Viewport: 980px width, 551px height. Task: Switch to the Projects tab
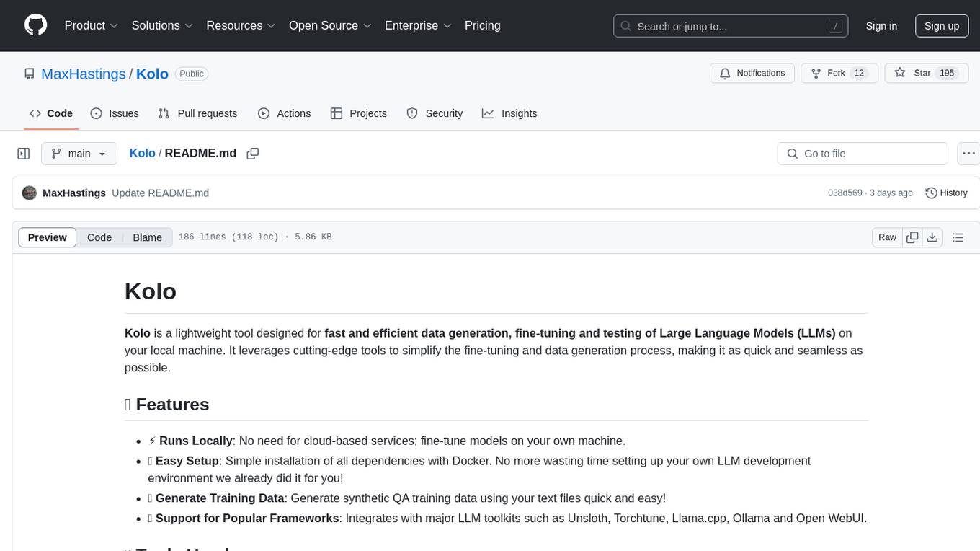click(x=358, y=113)
